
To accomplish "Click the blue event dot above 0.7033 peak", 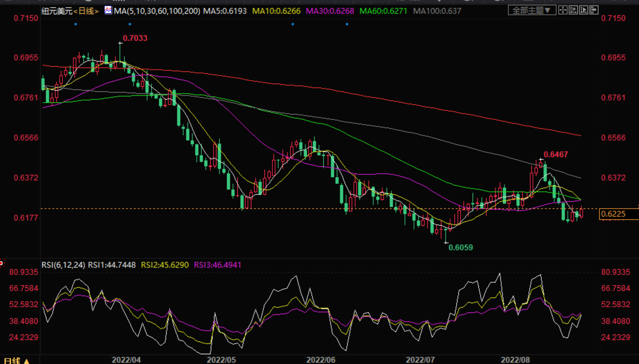I will click(x=130, y=24).
